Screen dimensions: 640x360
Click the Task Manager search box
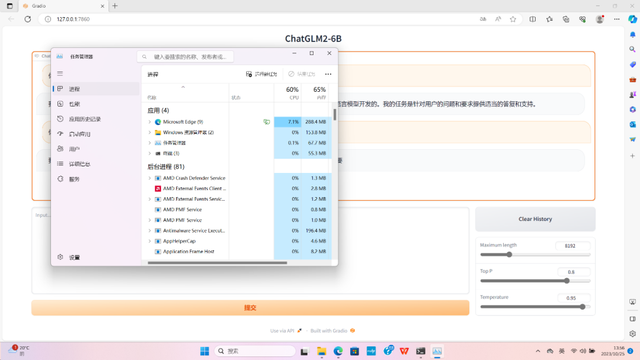click(x=185, y=57)
